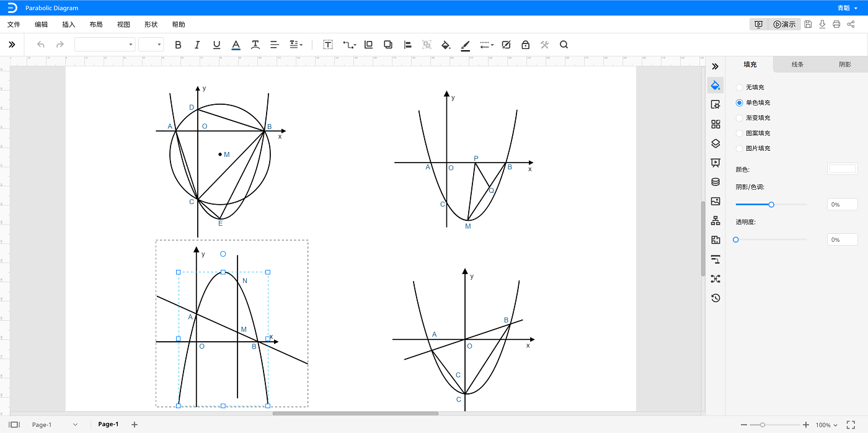Screen dimensions: 868x433
Task: Switch to the 阴影 tab
Action: click(x=844, y=65)
